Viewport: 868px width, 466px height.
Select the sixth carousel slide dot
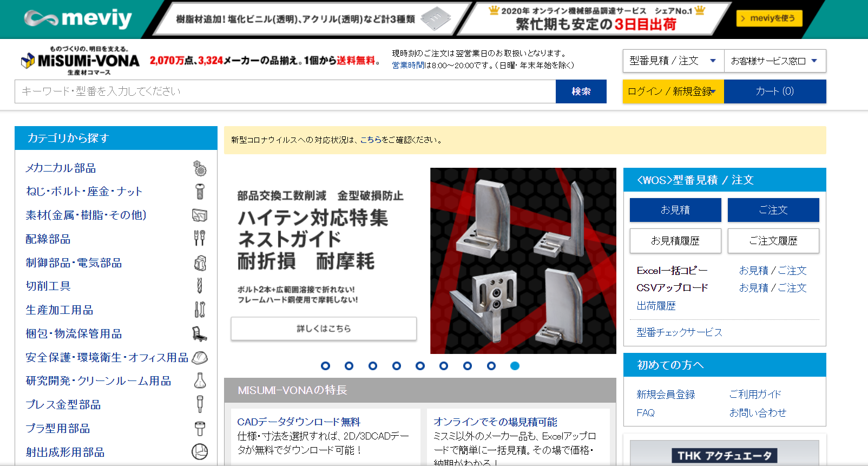(444, 366)
